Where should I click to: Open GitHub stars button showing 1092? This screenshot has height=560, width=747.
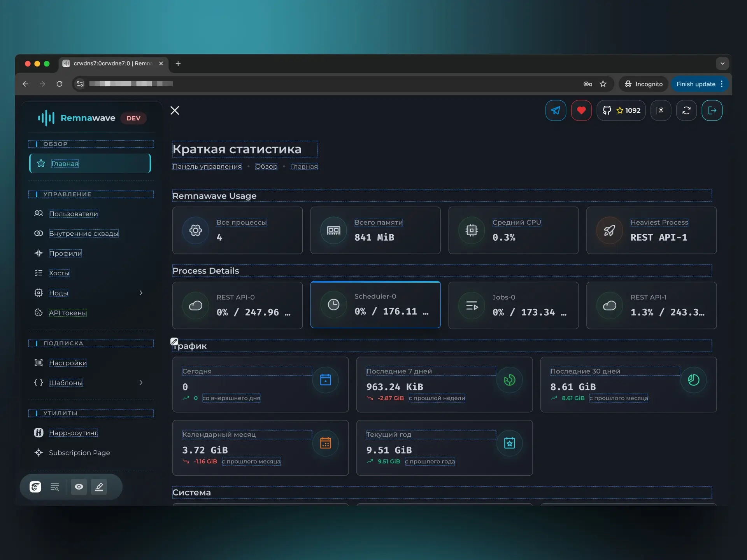[621, 110]
